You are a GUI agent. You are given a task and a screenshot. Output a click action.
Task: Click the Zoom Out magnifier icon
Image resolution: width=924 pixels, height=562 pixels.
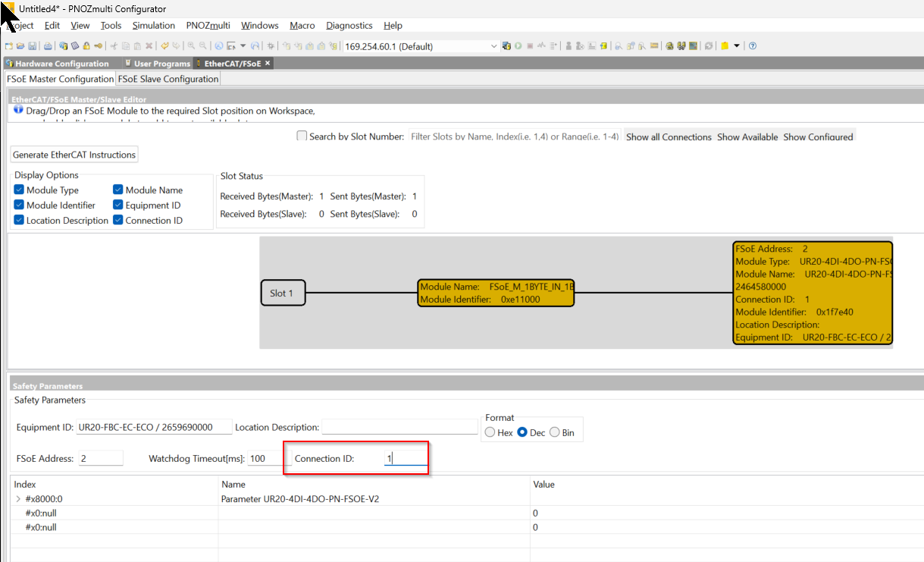point(202,46)
